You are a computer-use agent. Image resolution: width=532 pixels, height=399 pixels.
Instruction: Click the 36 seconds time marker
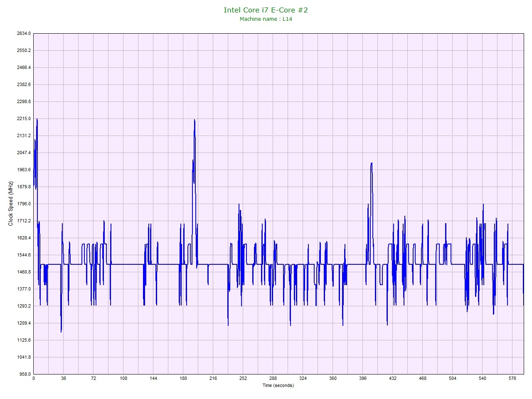(63, 379)
